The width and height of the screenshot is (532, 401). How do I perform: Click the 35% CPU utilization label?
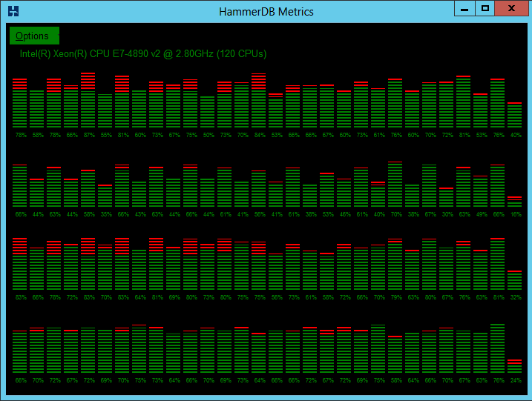point(106,214)
